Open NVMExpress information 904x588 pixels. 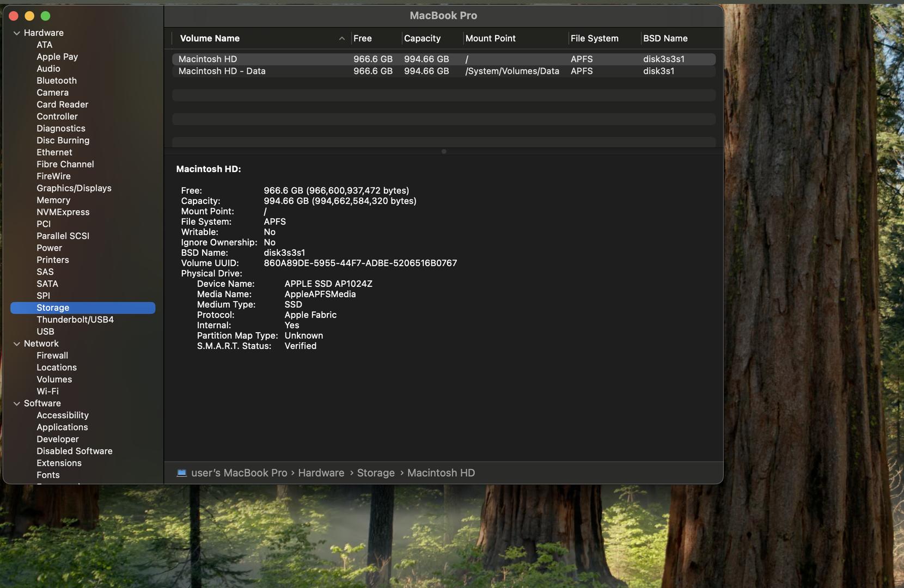click(63, 213)
